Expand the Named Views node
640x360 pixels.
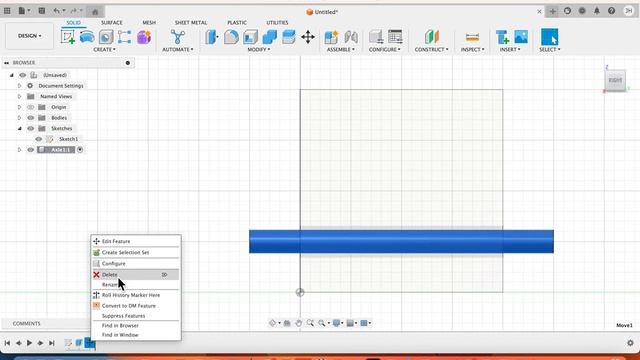coord(19,96)
